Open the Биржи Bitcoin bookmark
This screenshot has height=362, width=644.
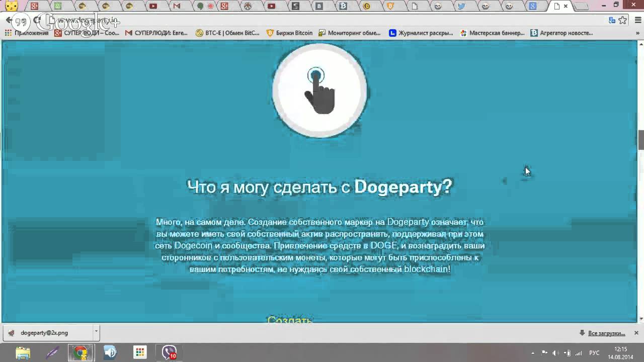pyautogui.click(x=289, y=33)
